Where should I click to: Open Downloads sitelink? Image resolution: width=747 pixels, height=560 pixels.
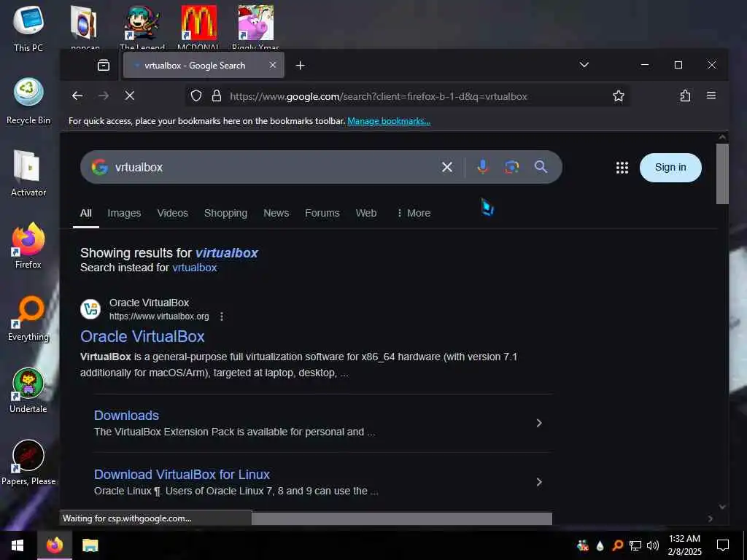[126, 415]
